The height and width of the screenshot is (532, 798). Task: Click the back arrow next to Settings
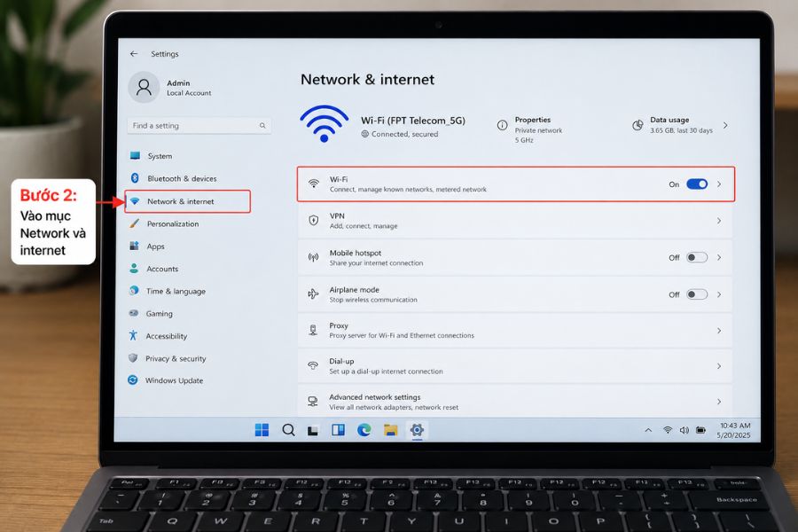point(134,53)
